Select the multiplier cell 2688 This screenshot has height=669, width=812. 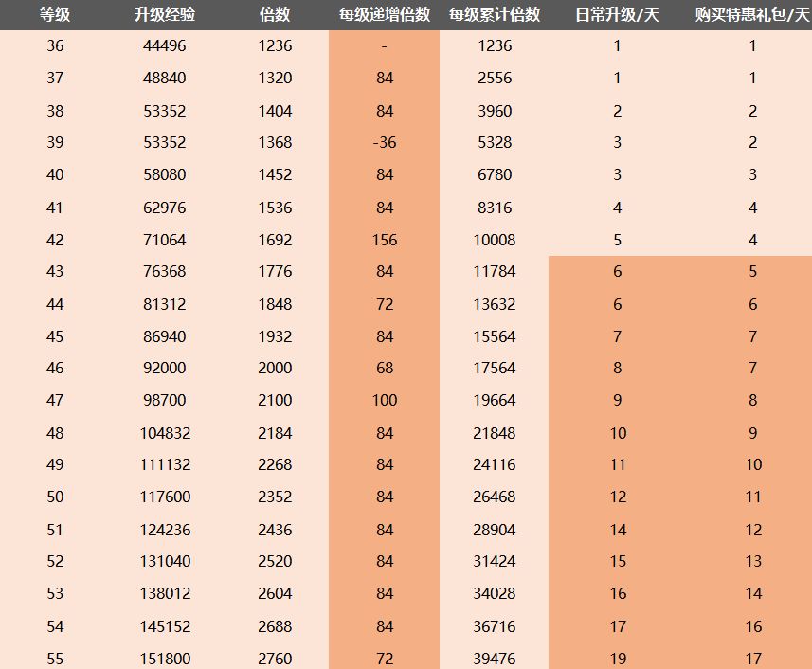[275, 625]
